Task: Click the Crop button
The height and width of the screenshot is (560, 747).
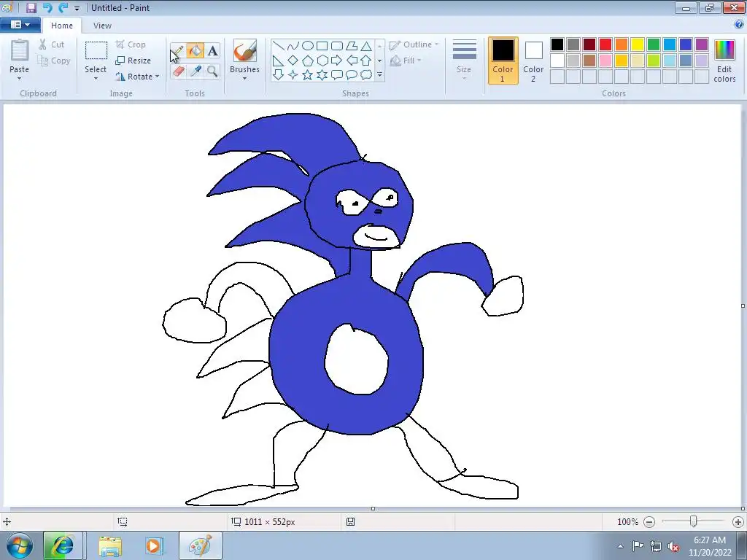Action: [x=131, y=44]
